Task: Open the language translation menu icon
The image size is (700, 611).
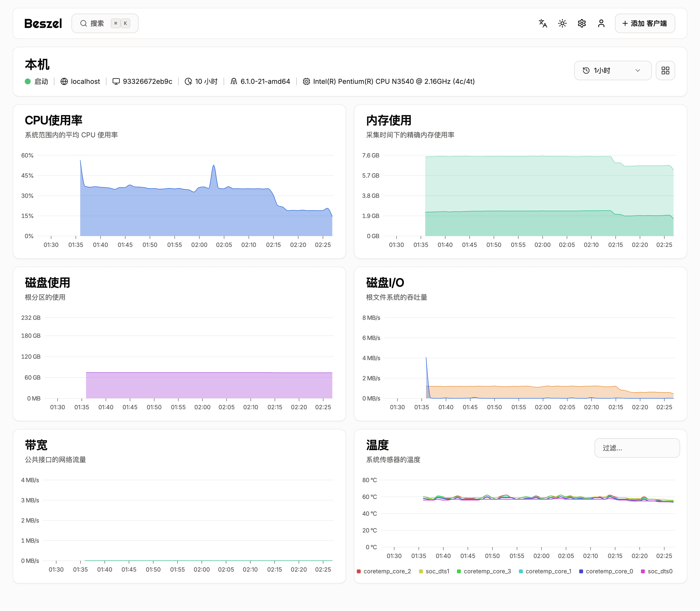Action: click(543, 24)
